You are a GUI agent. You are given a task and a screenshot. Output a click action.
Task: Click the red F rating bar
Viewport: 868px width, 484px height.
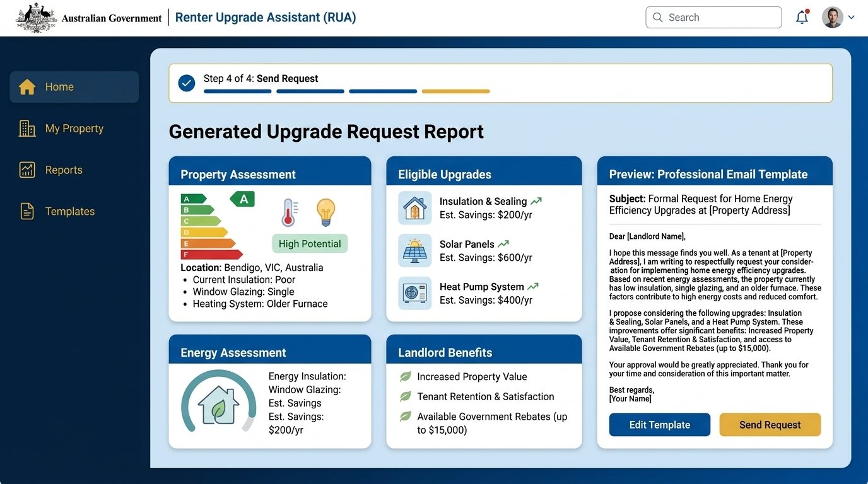[x=212, y=255]
